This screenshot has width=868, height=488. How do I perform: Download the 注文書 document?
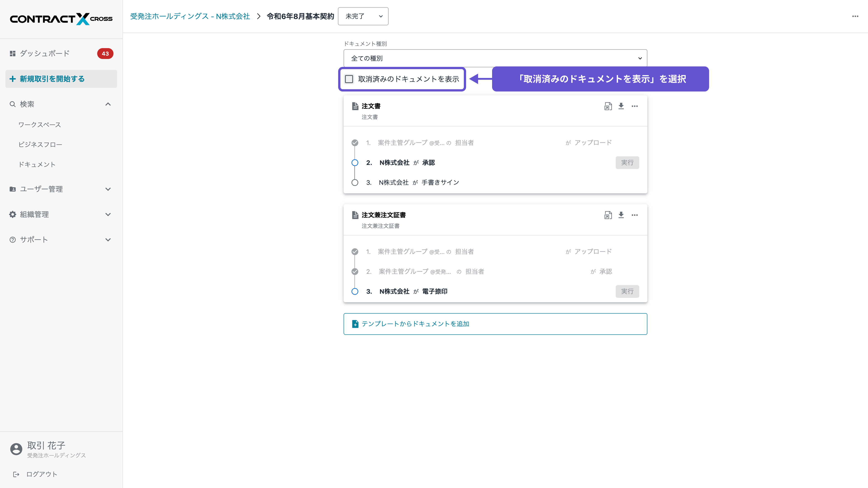(621, 106)
